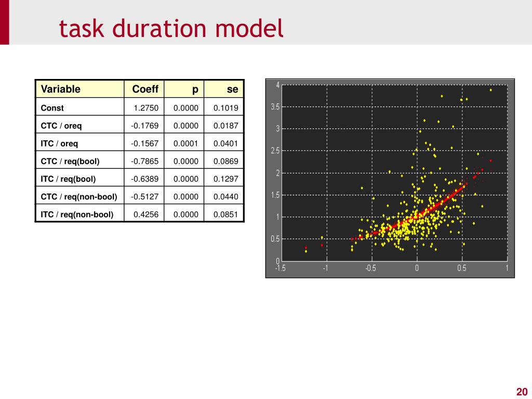Click the y-axis label 1.5 on the chart
The image size is (532, 399).
point(275,195)
